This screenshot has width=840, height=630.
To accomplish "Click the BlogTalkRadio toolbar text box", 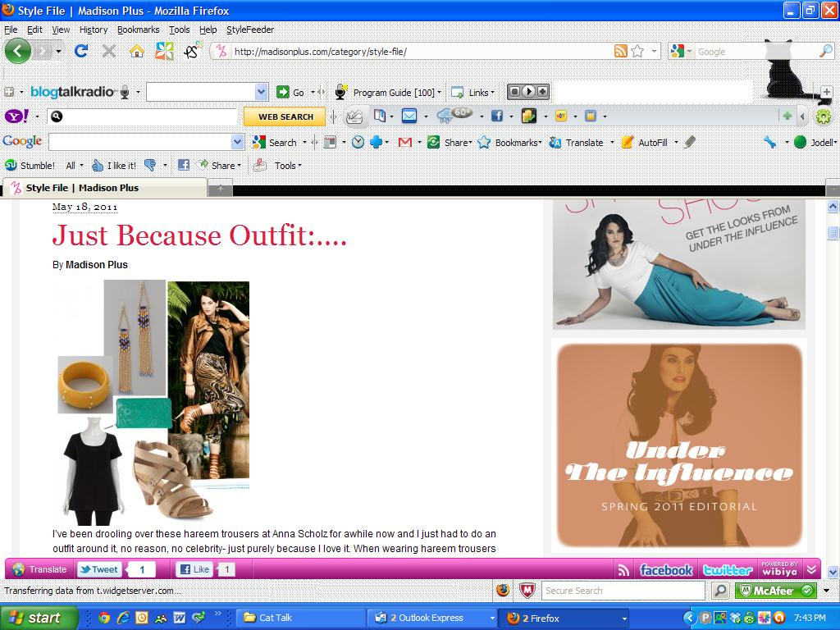I will (x=202, y=92).
